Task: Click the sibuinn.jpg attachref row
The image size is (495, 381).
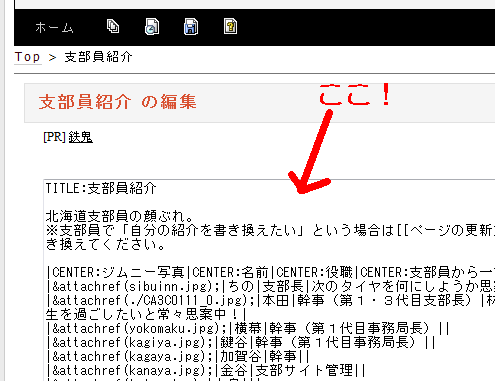Action: pos(270,286)
